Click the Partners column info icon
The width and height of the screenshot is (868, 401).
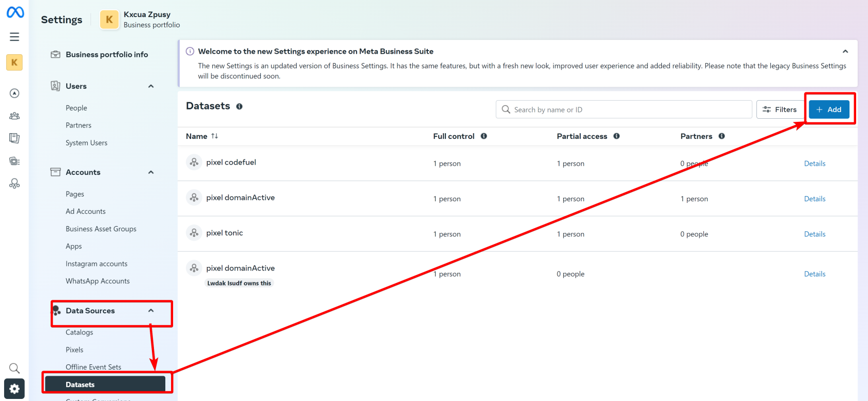722,136
